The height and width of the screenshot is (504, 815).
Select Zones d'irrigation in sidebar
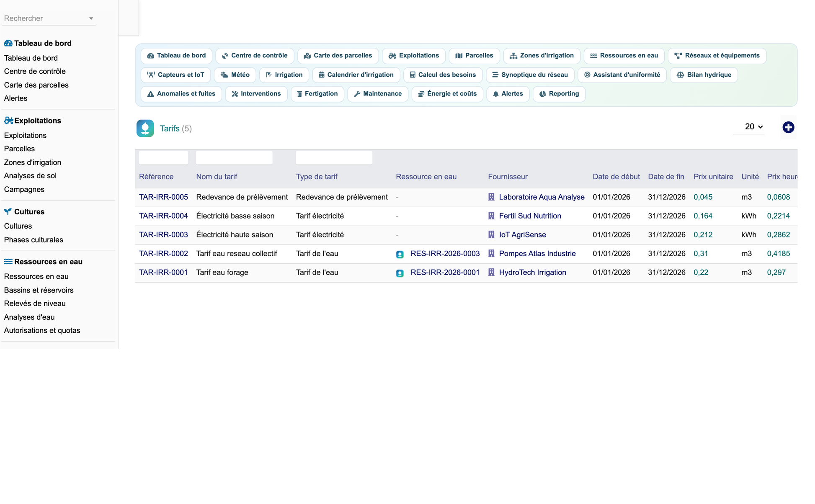tap(33, 162)
